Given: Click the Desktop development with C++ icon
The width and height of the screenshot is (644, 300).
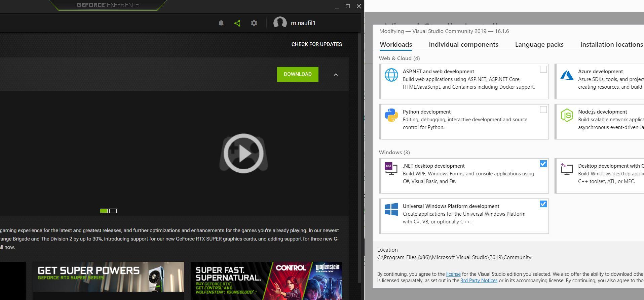Looking at the screenshot, I should (567, 169).
